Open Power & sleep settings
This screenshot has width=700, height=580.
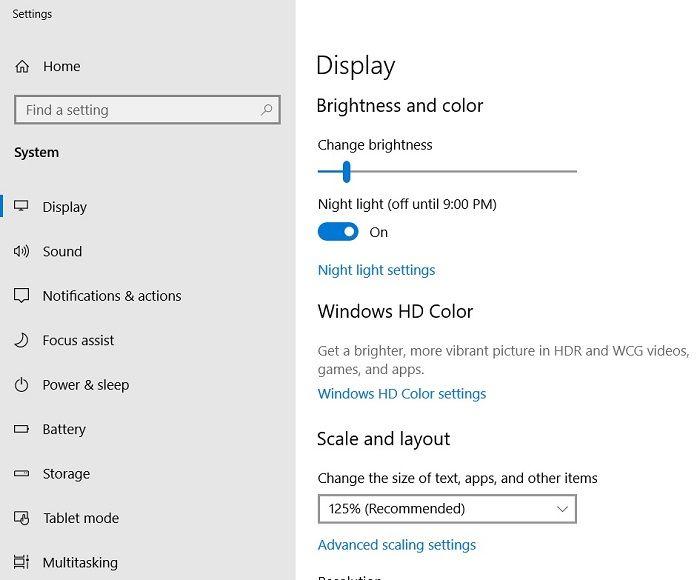(86, 385)
